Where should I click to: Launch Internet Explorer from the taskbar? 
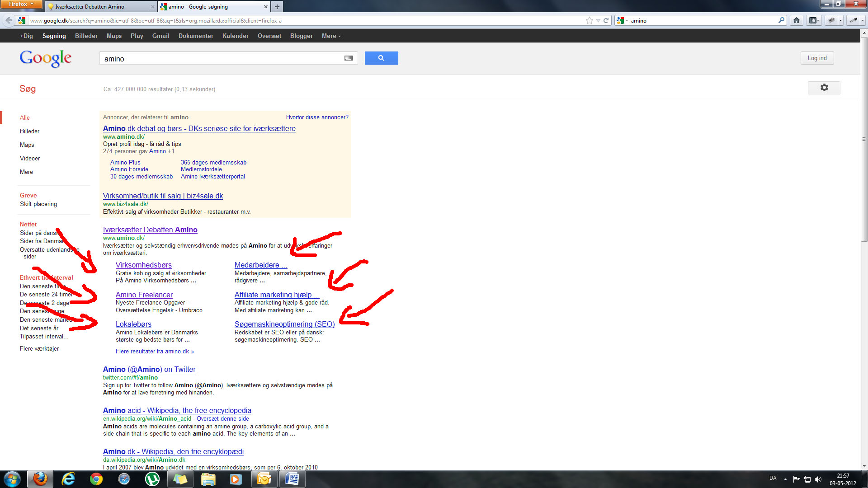68,479
